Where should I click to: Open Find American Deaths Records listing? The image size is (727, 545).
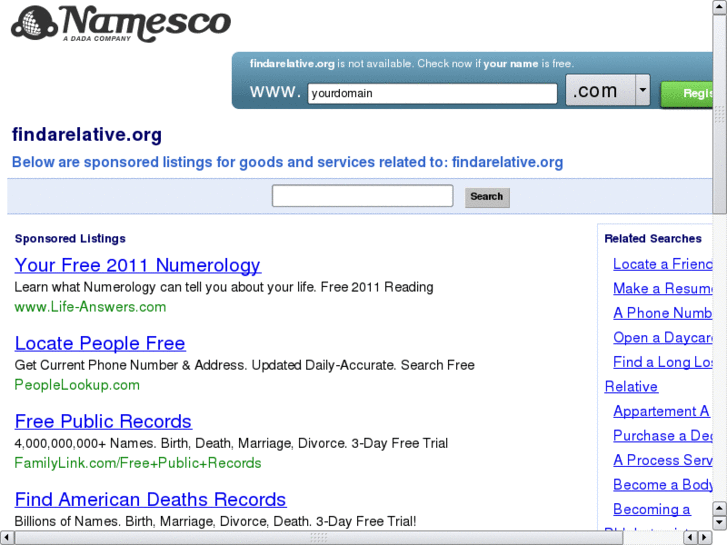(x=150, y=500)
